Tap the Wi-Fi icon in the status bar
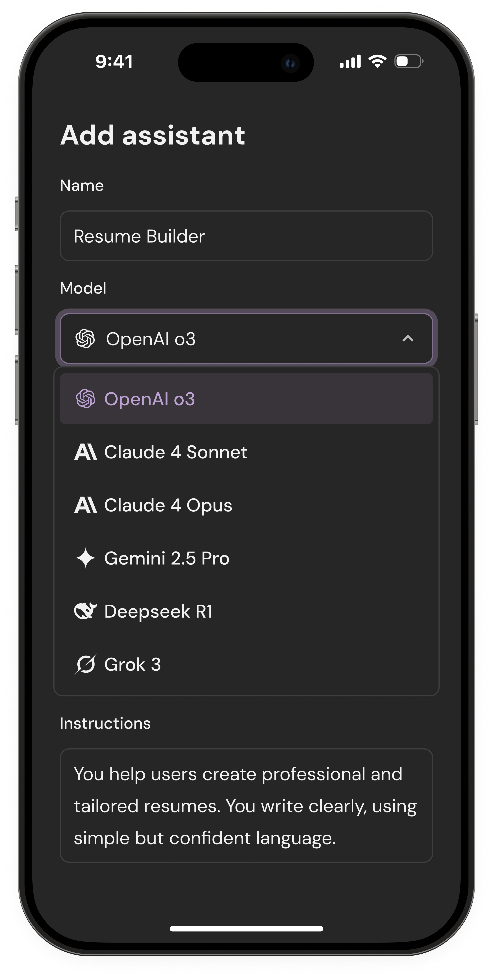This screenshot has height=980, width=493. click(377, 61)
